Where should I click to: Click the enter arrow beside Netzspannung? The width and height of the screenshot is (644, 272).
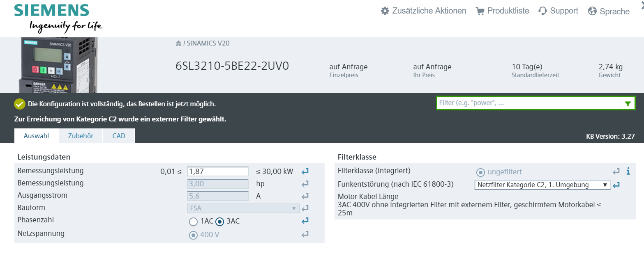point(305,234)
